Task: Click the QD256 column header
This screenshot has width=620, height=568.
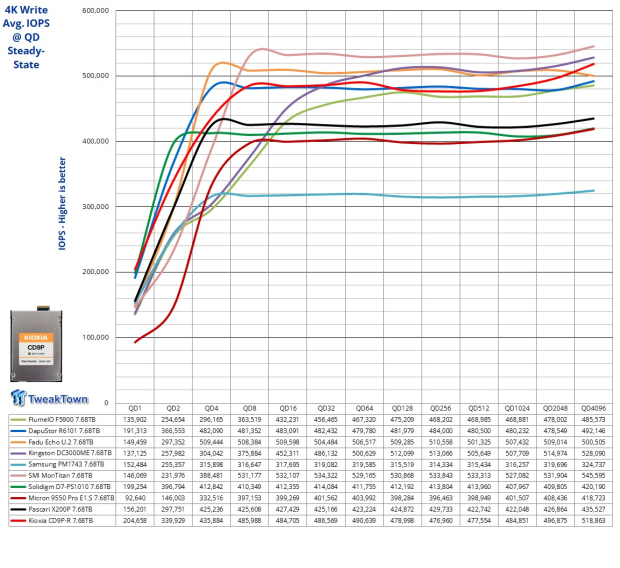Action: click(440, 409)
